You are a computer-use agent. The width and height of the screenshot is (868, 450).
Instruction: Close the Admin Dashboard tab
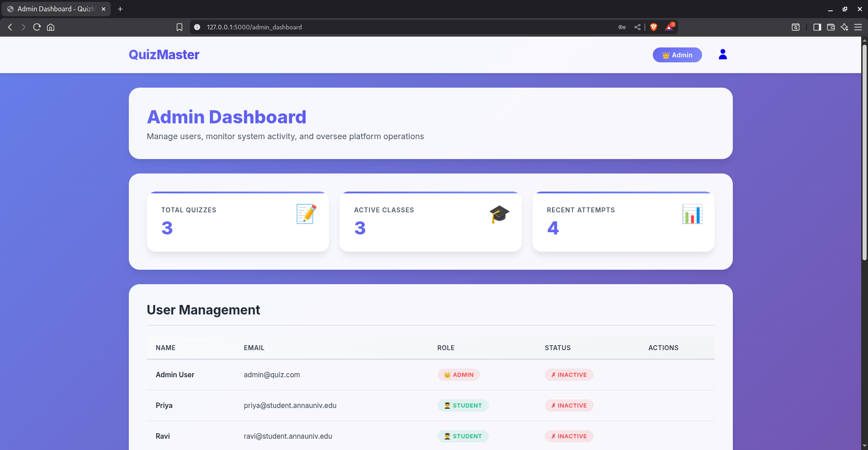(x=104, y=9)
